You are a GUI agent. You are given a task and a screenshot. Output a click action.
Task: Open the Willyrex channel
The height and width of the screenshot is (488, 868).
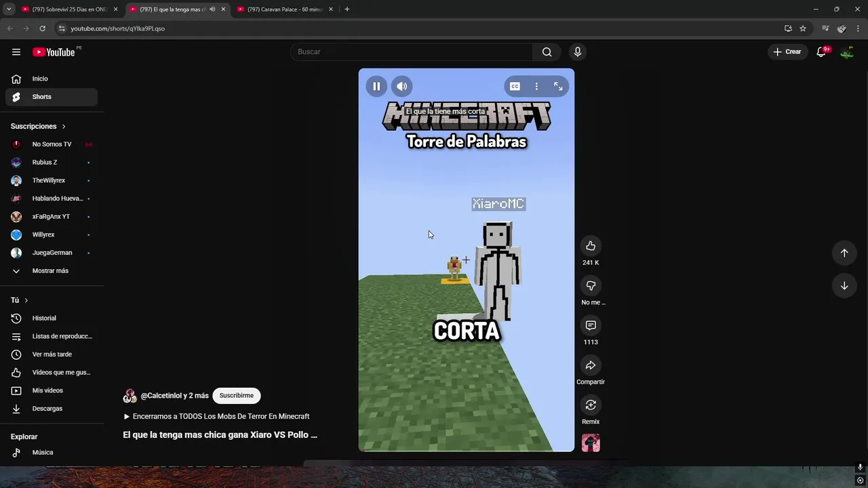coord(52,235)
